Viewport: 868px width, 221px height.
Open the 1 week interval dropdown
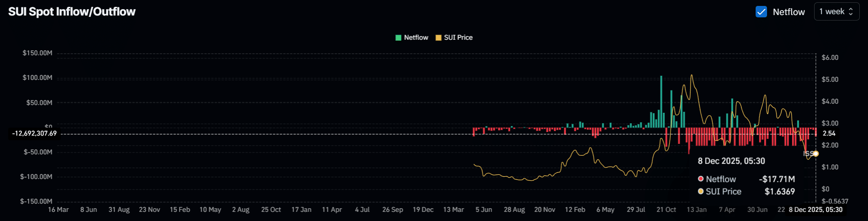click(836, 12)
